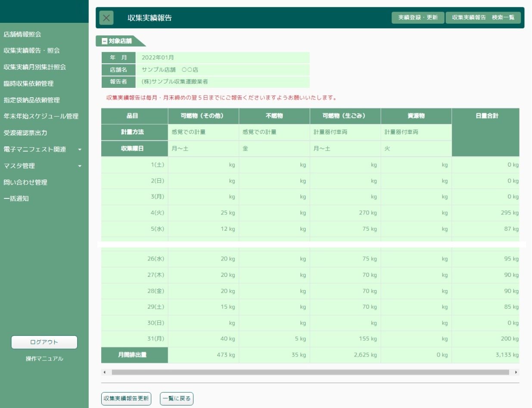Viewport: 532px width, 408px height.
Task: Open the 操作マニュアル link
Action: pyautogui.click(x=44, y=359)
